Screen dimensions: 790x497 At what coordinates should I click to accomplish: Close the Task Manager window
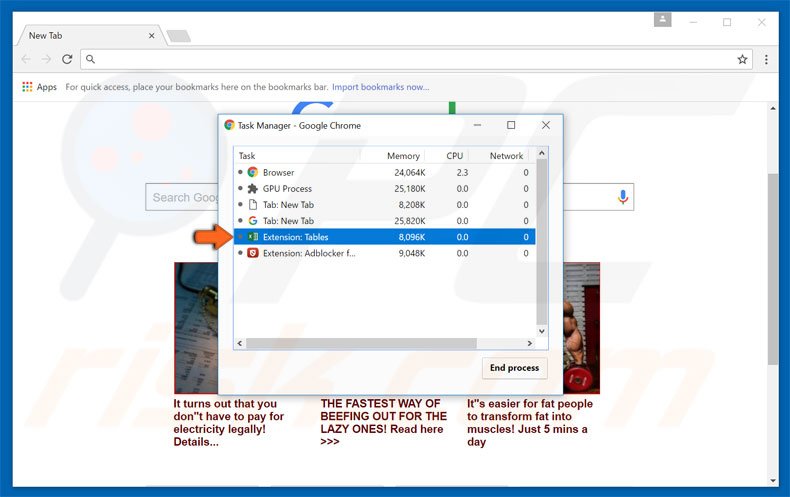point(546,125)
